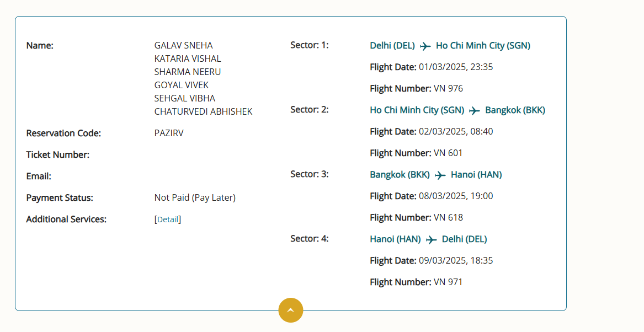Screen dimensions: 644x332
Task: Click Delhi (DEL) destination in Sector 4
Action: point(465,239)
